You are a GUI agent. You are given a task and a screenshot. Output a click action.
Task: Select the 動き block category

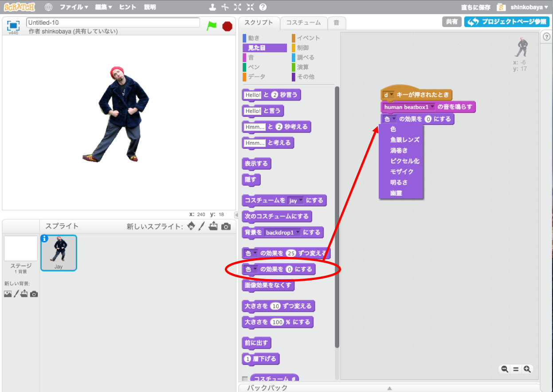click(254, 38)
